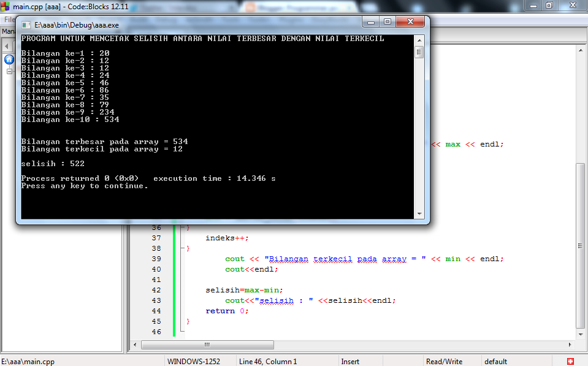The width and height of the screenshot is (588, 366).
Task: Click the Code::Blocks logo in the title bar
Action: click(x=5, y=6)
